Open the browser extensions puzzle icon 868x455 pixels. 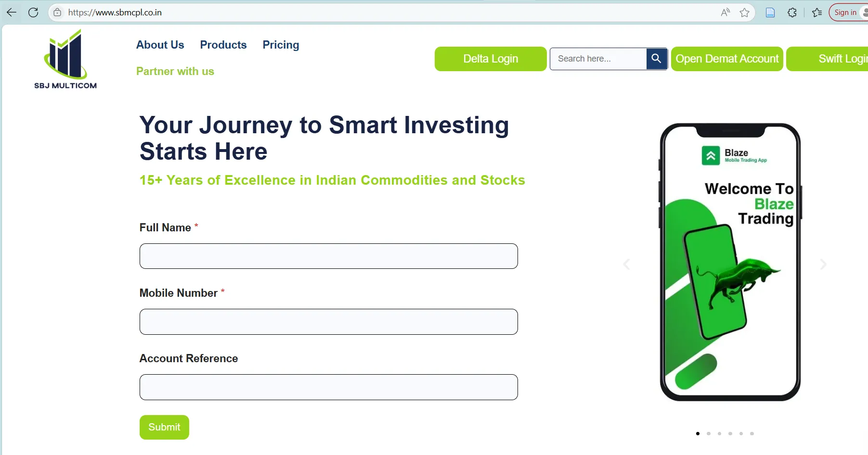click(792, 13)
